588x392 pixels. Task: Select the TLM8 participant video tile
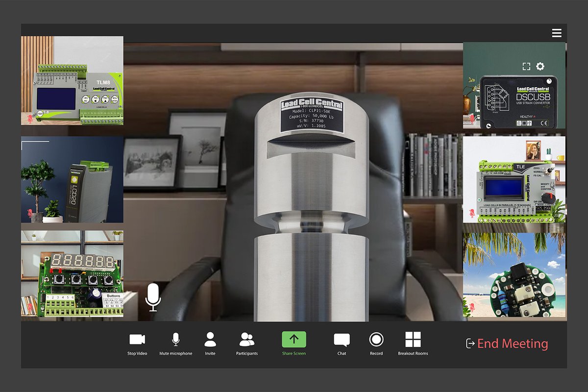point(72,80)
